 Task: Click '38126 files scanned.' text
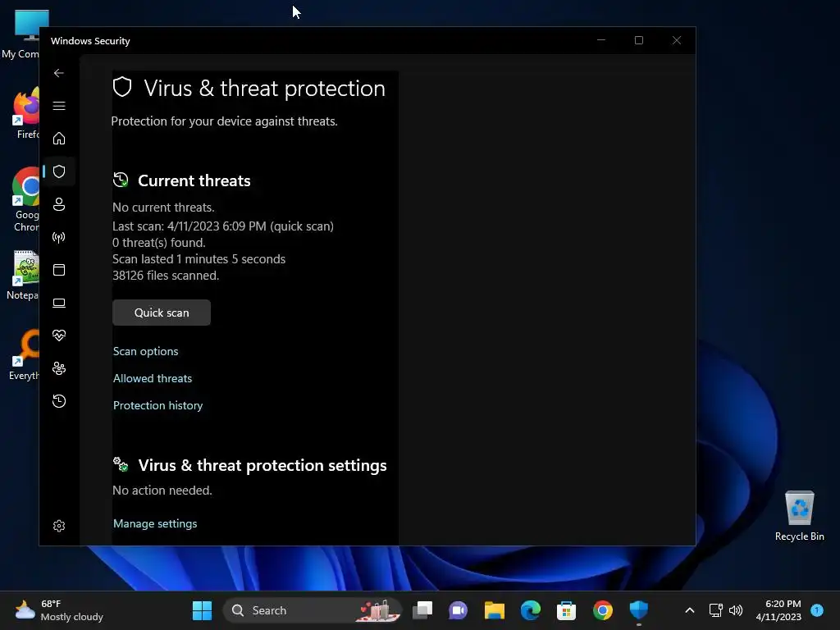166,276
